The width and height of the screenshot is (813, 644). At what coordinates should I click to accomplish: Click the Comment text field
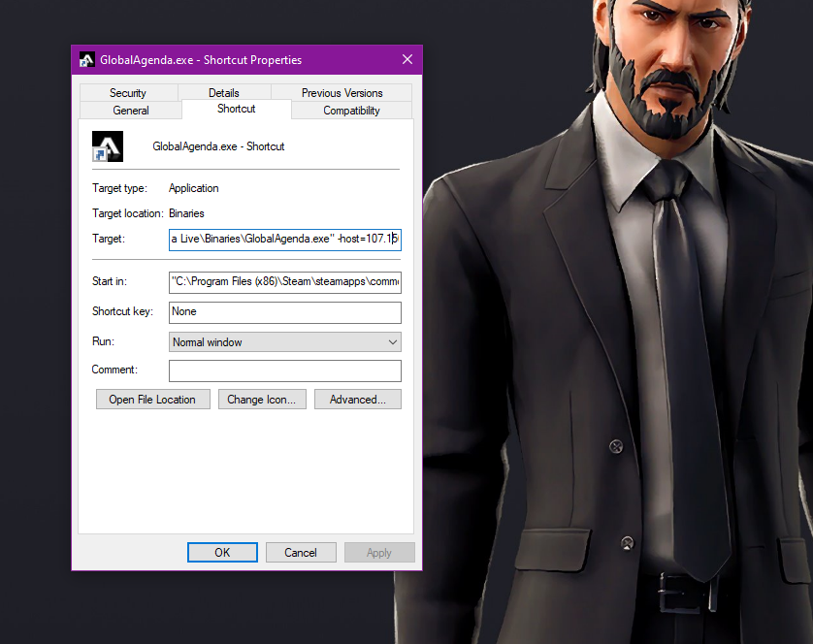coord(284,370)
